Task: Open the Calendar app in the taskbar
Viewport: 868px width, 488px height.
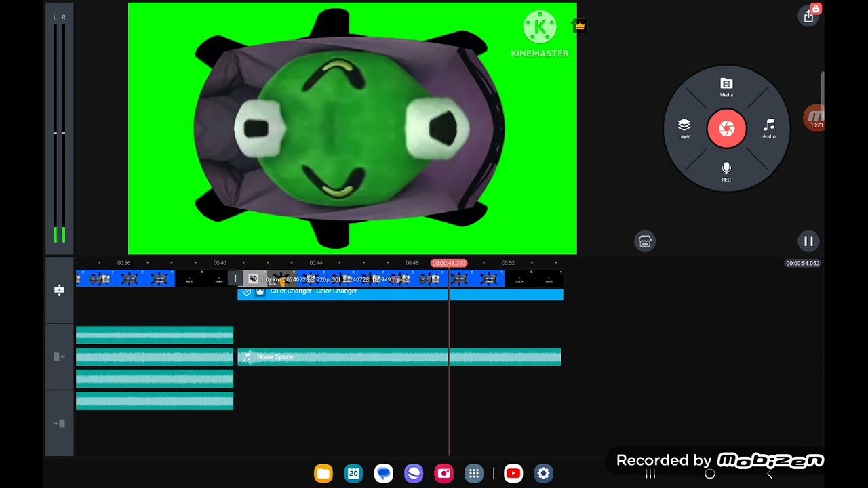Action: click(353, 474)
